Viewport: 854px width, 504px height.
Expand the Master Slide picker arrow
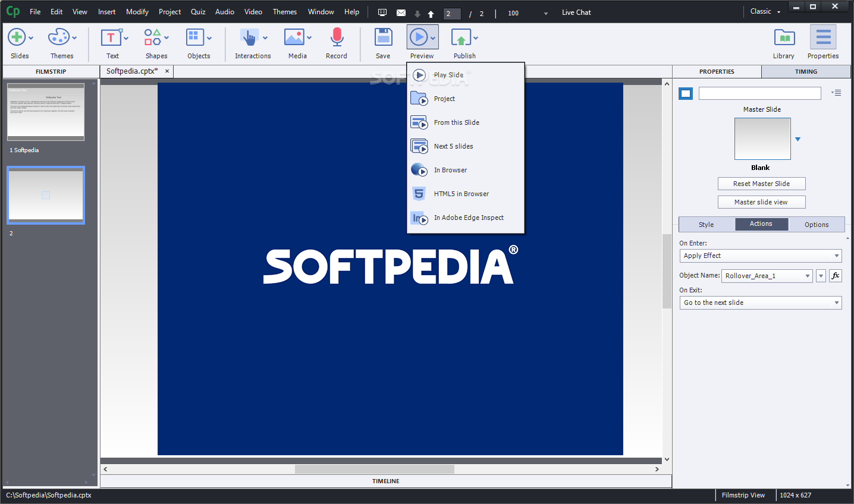coord(798,139)
